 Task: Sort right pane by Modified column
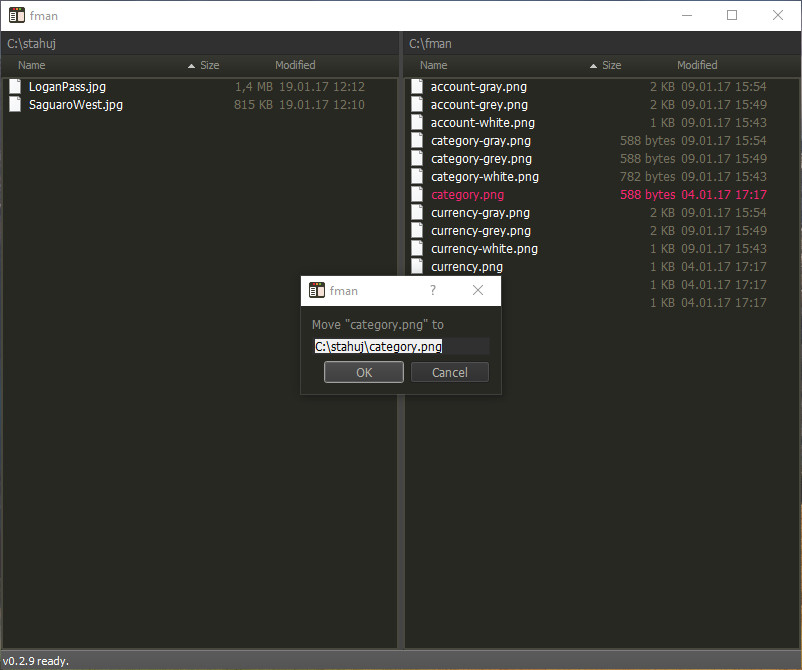tap(697, 65)
